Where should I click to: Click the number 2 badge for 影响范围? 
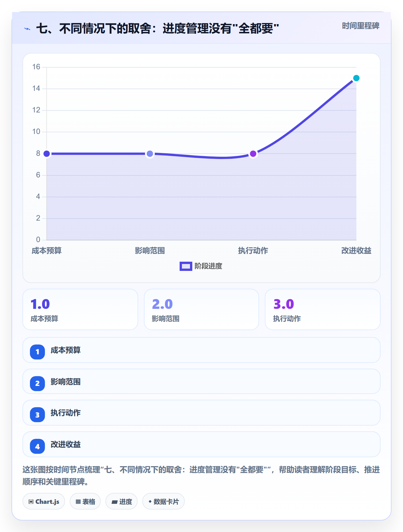click(37, 383)
